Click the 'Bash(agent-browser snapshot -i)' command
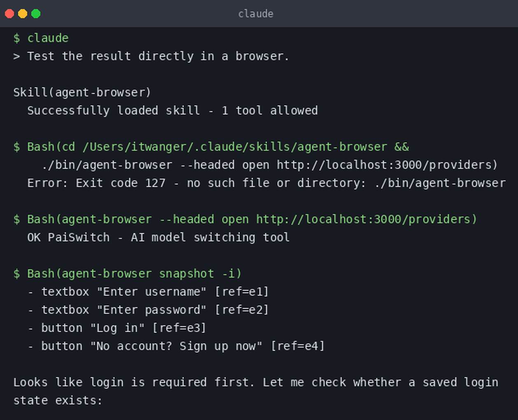 point(128,273)
